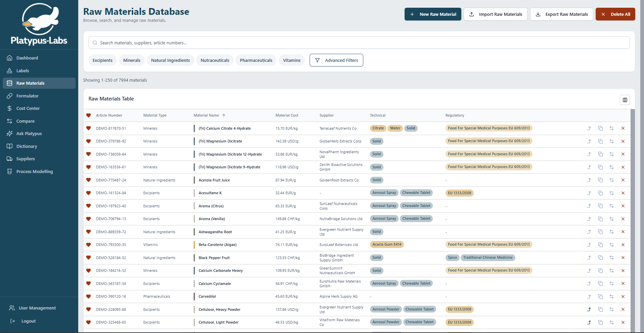Click duplicate icon for Acerola Fruit Juice row
644x333 pixels.
[600, 180]
